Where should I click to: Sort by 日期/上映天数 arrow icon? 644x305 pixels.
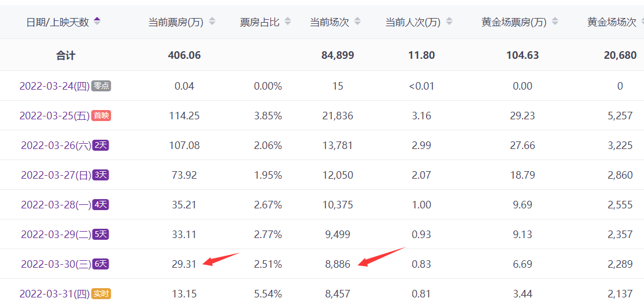(97, 22)
